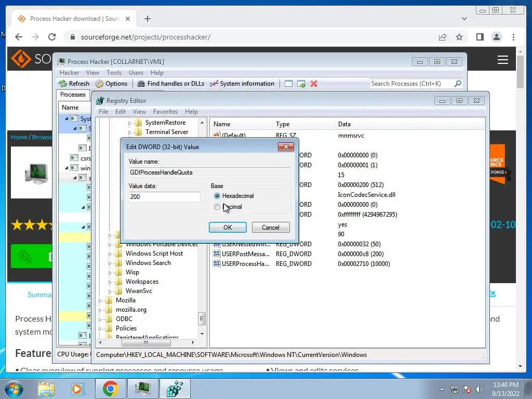Screen dimensions: 532x399
Task: Expand the Terminal Server registry key
Action: 129,132
